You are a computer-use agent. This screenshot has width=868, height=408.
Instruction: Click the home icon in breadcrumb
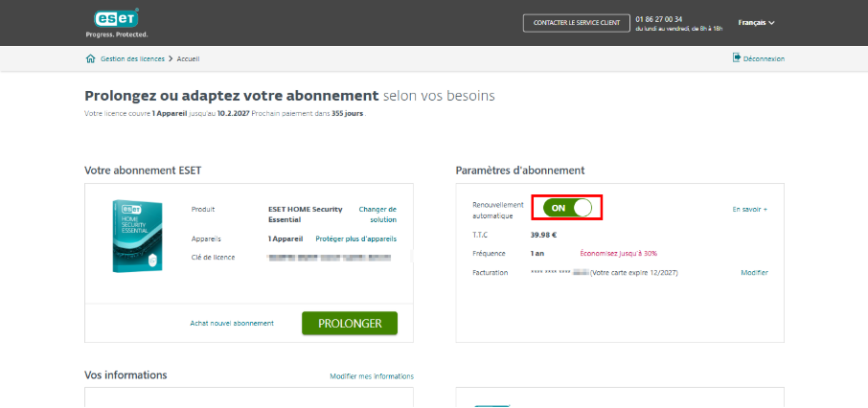91,58
